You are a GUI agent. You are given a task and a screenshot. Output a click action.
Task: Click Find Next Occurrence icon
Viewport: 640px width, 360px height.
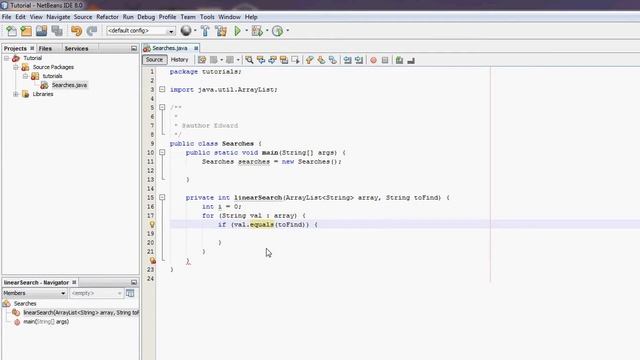(272, 60)
